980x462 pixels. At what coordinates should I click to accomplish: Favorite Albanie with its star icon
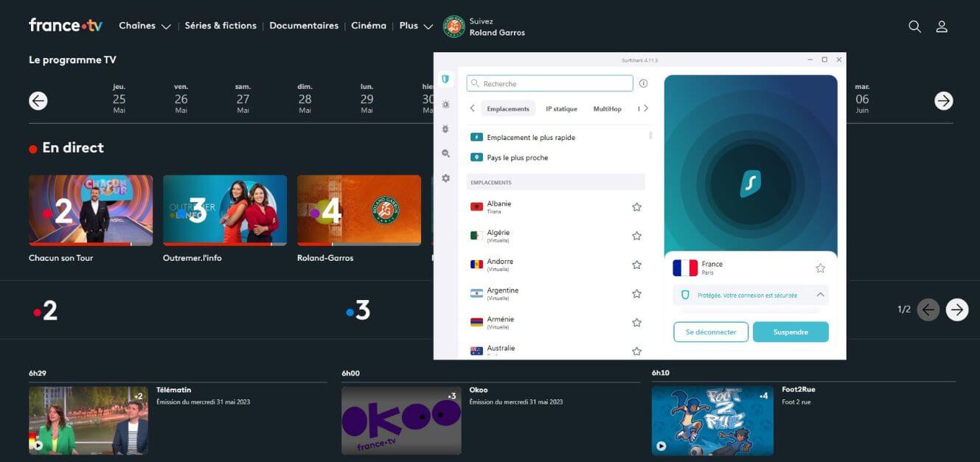pyautogui.click(x=636, y=207)
